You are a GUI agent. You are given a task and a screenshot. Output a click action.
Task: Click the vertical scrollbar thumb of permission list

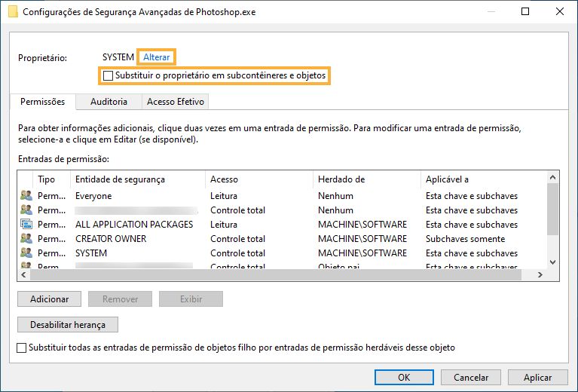pos(552,209)
